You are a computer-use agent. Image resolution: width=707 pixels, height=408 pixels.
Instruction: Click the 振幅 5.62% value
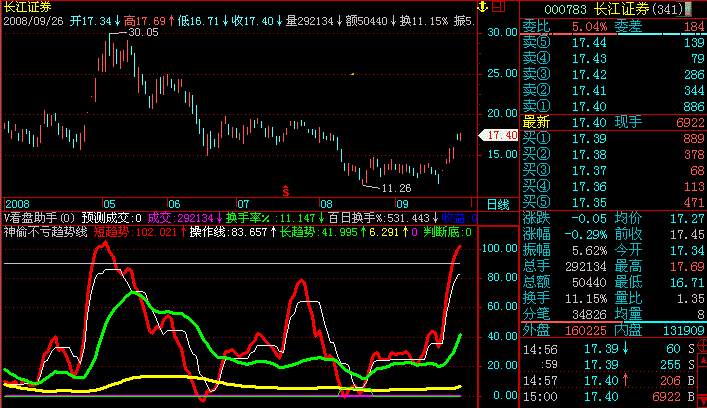point(589,250)
